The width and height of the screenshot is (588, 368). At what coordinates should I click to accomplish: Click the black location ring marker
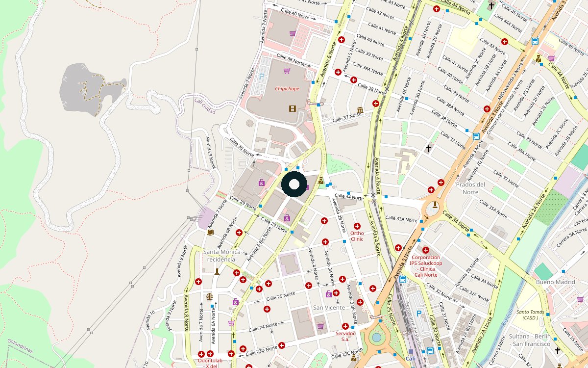tap(294, 185)
